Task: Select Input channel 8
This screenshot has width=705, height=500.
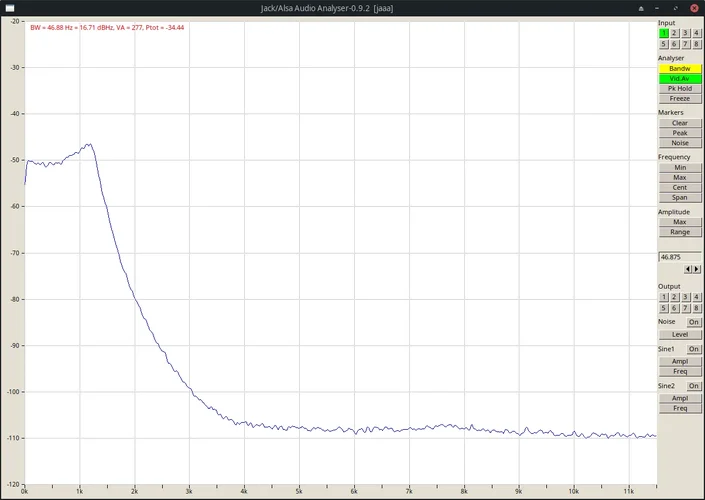Action: [x=696, y=44]
